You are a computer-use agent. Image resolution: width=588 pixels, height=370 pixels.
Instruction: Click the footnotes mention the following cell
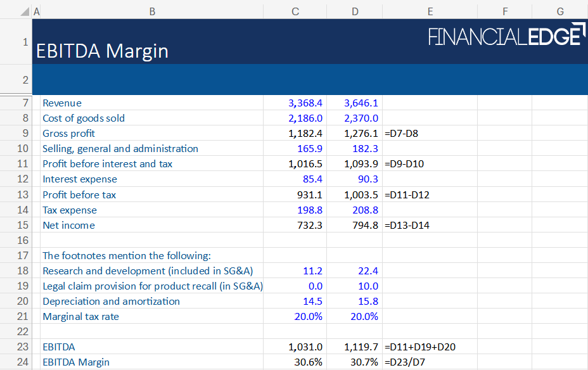[126, 256]
